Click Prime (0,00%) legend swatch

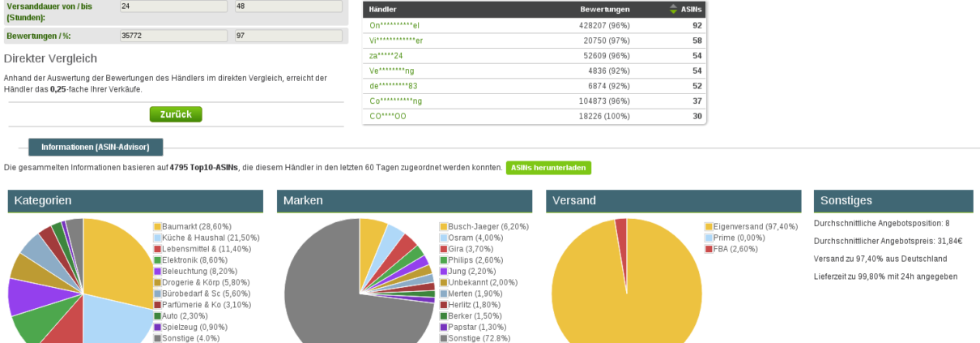click(x=709, y=238)
